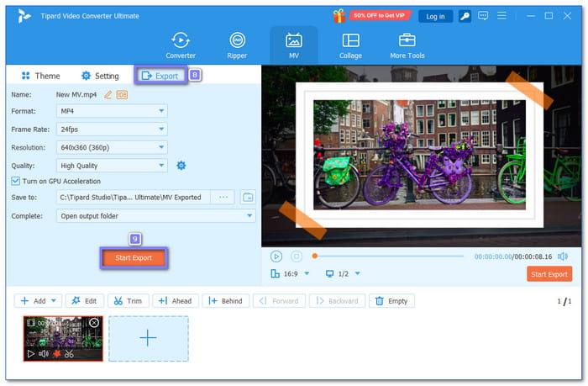Expand the Quality dropdown showing High Quality
The image size is (588, 386).
coord(112,166)
